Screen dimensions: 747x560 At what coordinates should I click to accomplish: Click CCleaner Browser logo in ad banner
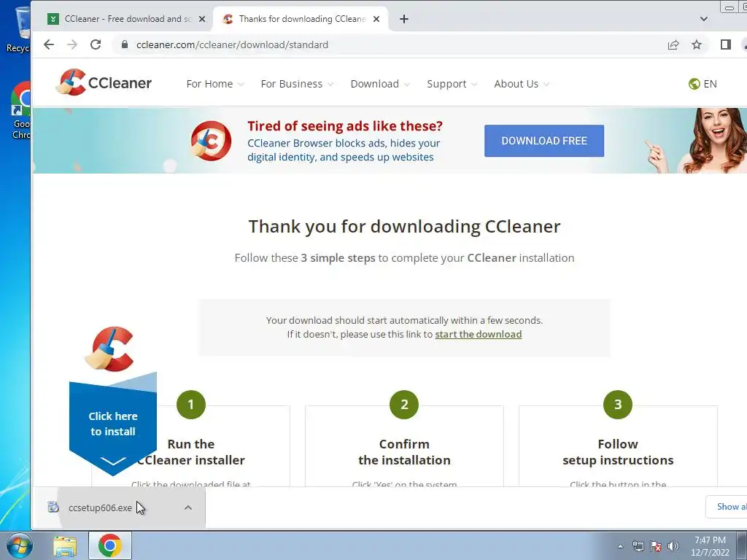click(211, 141)
